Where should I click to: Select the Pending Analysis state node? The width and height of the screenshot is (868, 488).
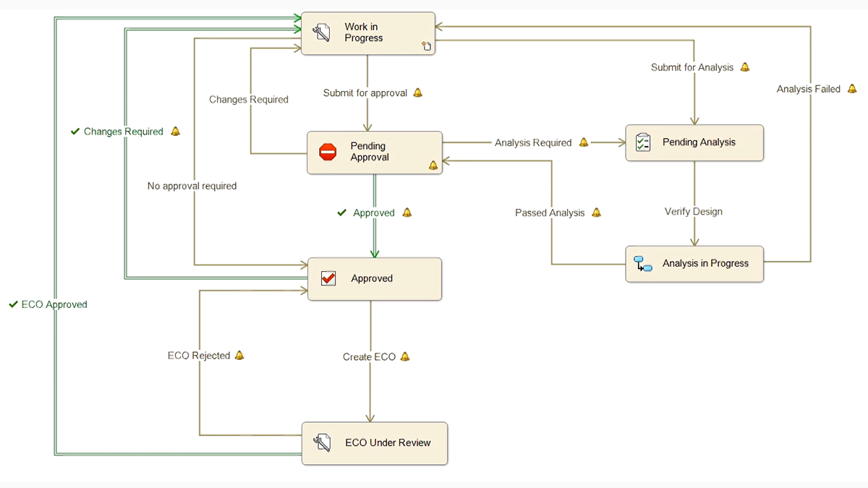(694, 143)
